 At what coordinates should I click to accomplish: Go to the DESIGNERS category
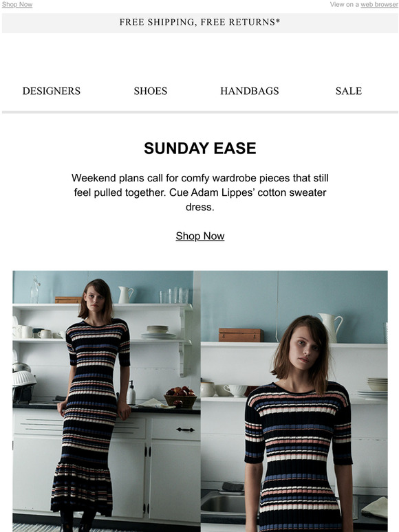click(x=52, y=91)
